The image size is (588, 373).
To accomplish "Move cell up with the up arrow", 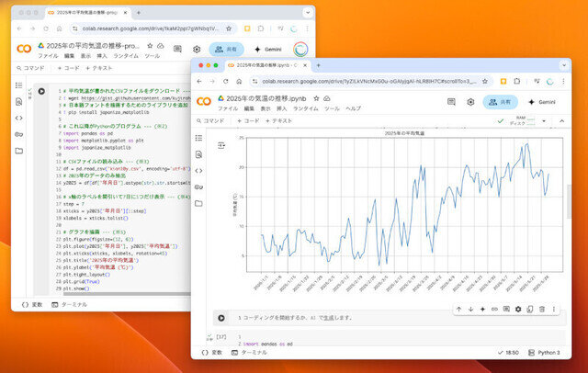I will 459,310.
